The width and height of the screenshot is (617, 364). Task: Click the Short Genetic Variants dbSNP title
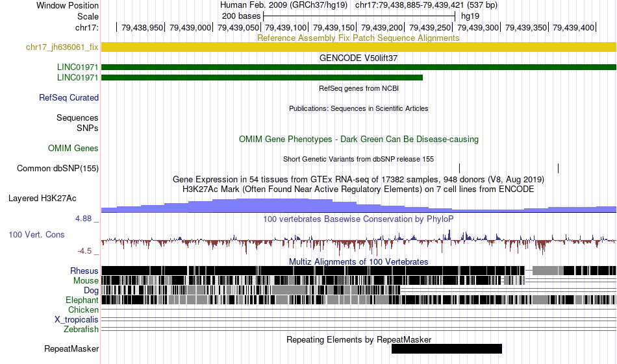(359, 159)
